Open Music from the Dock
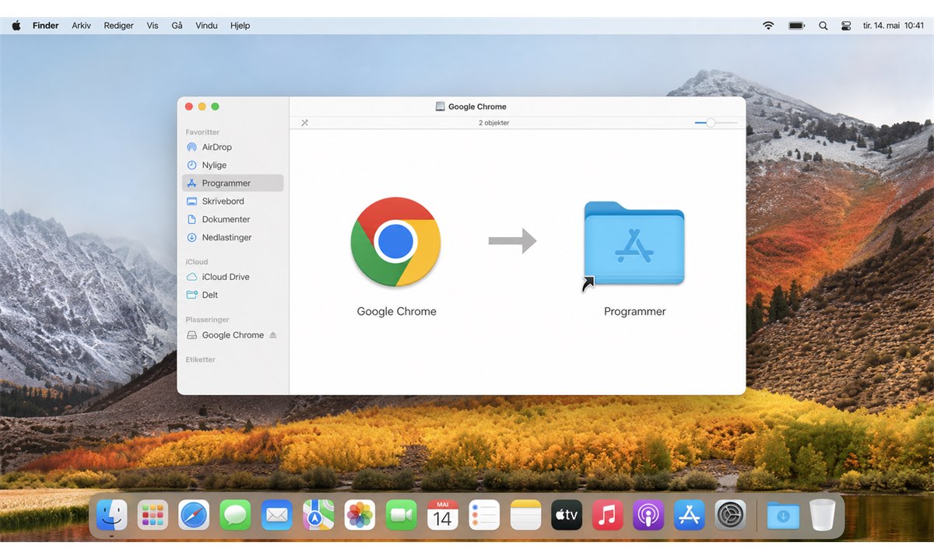The height and width of the screenshot is (560, 934). pos(608,515)
